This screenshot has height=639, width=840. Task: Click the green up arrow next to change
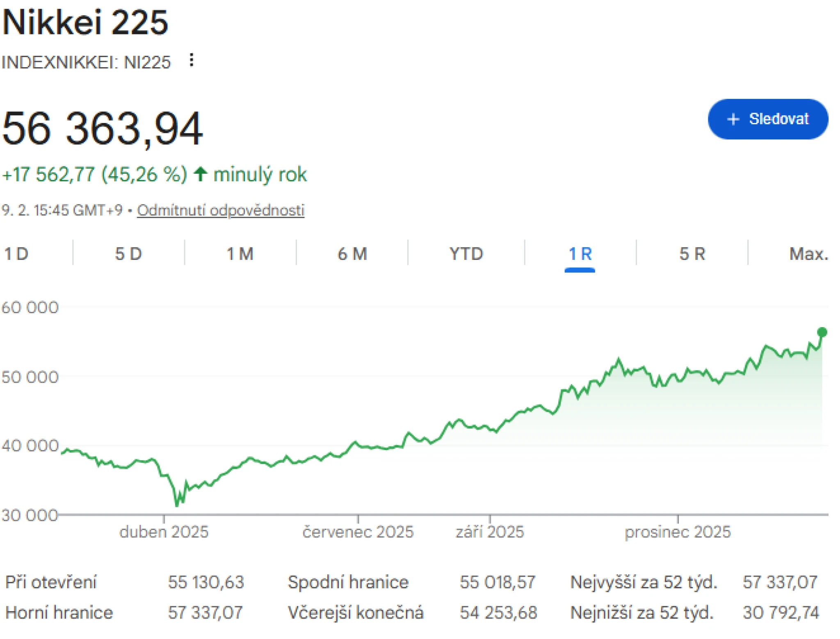200,174
